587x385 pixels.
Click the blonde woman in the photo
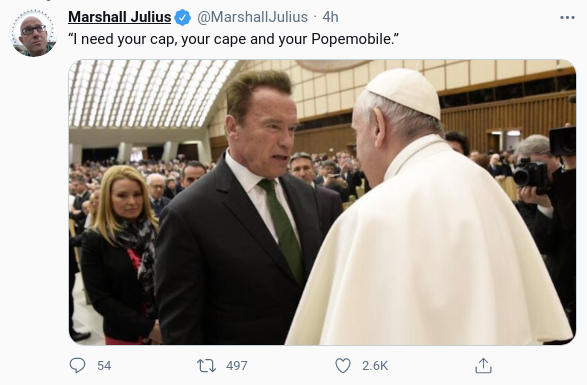click(x=119, y=254)
